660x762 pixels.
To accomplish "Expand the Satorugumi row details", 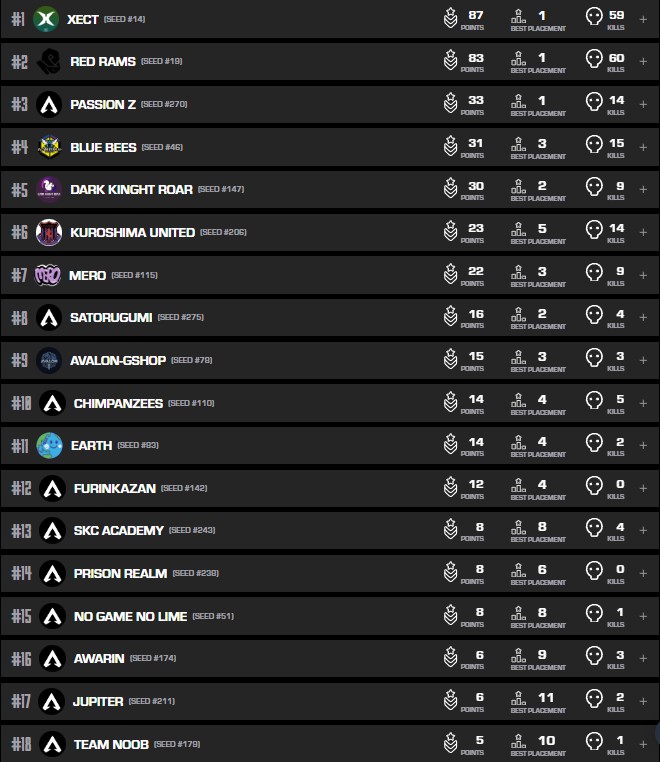I will point(643,318).
